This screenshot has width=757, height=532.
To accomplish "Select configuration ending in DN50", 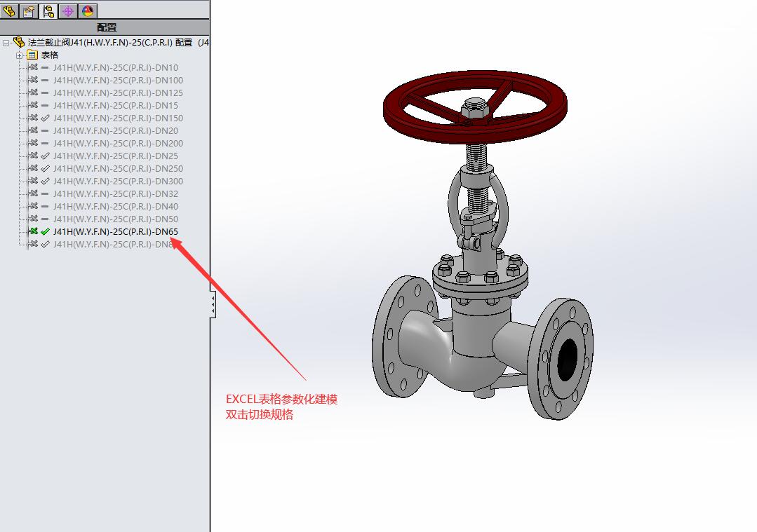I will pos(115,219).
